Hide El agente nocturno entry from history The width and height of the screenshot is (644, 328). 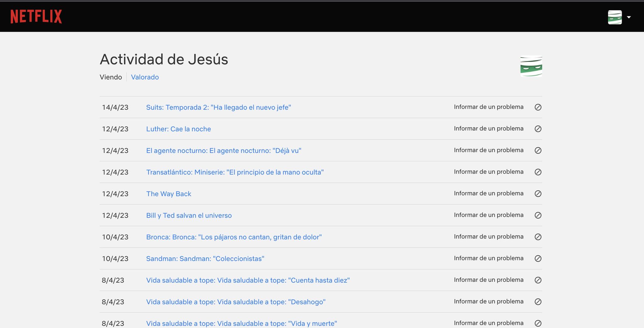pyautogui.click(x=538, y=150)
